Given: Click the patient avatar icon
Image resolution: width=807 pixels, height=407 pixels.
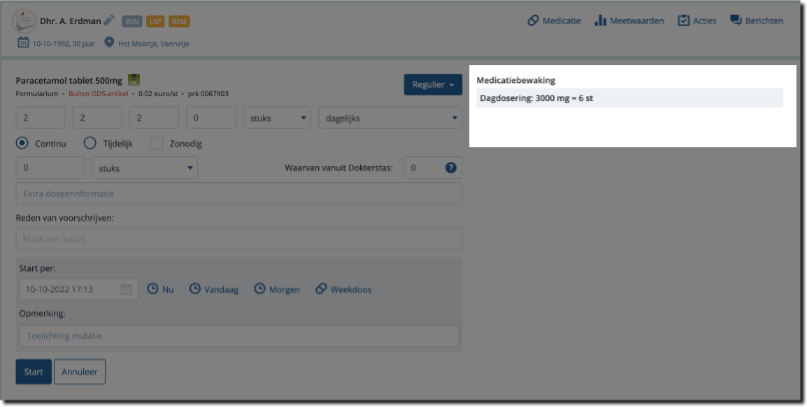Looking at the screenshot, I should pyautogui.click(x=26, y=21).
